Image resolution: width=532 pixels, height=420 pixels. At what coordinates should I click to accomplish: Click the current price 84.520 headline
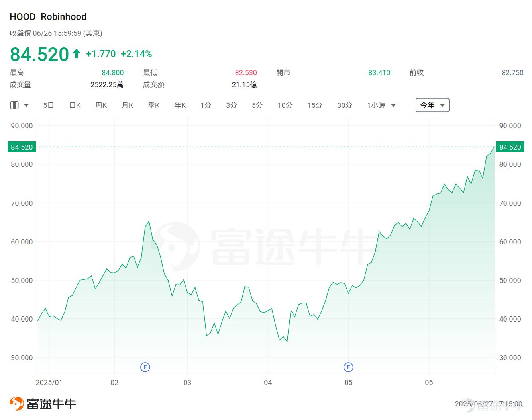tap(39, 54)
